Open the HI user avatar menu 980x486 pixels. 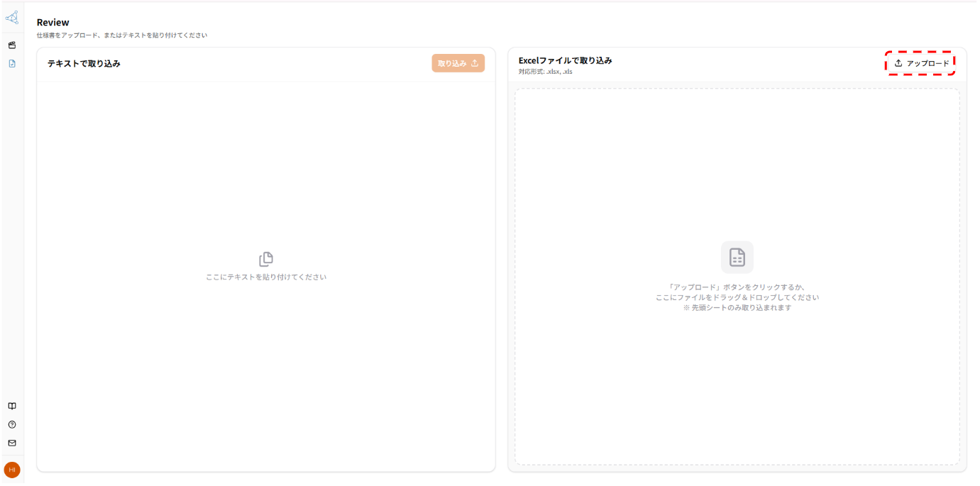click(x=12, y=470)
